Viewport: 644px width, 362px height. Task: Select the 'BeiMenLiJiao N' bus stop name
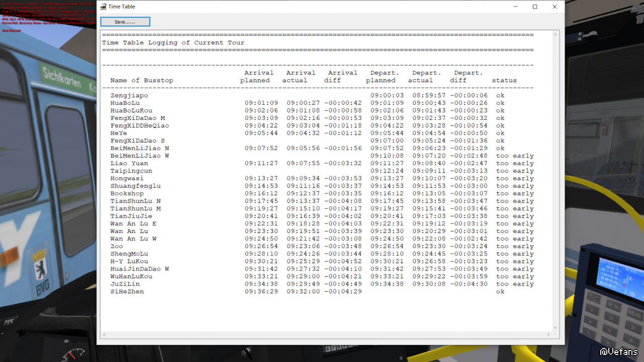[140, 148]
